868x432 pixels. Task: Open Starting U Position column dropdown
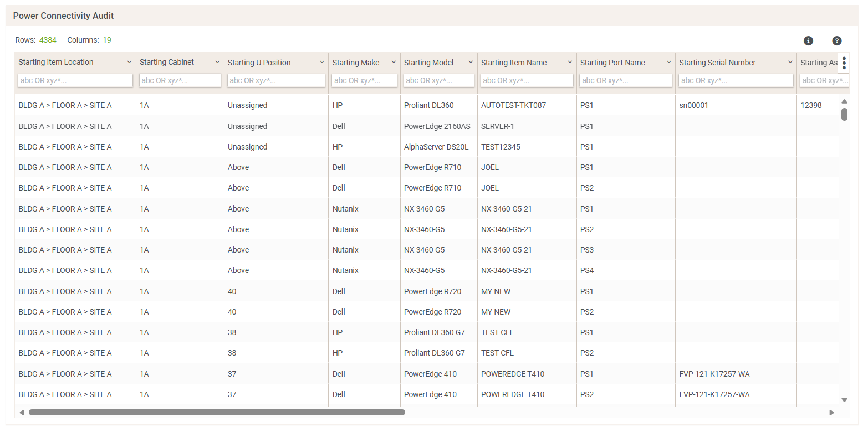pos(321,62)
